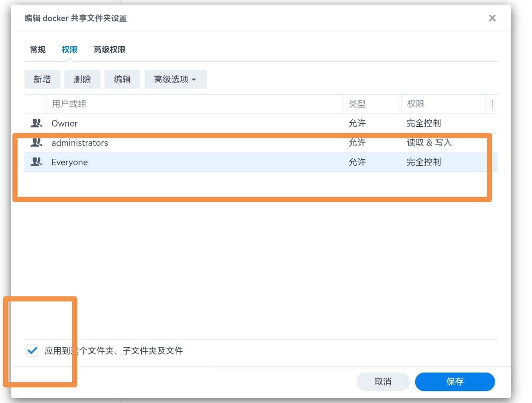Click the group icon beside administrators

[36, 143]
